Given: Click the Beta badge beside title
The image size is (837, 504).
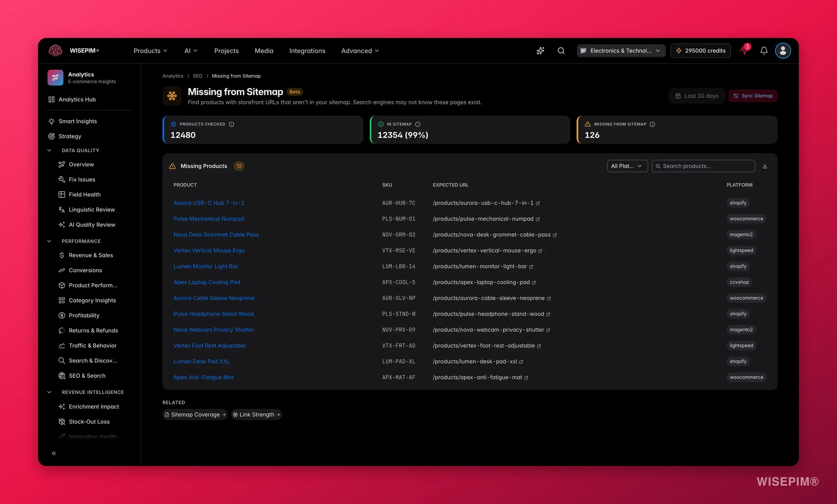Looking at the screenshot, I should click(295, 92).
